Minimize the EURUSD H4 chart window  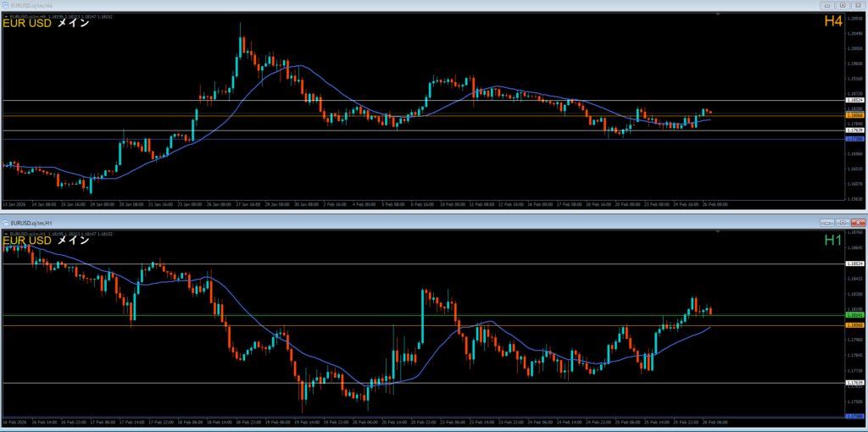[828, 5]
